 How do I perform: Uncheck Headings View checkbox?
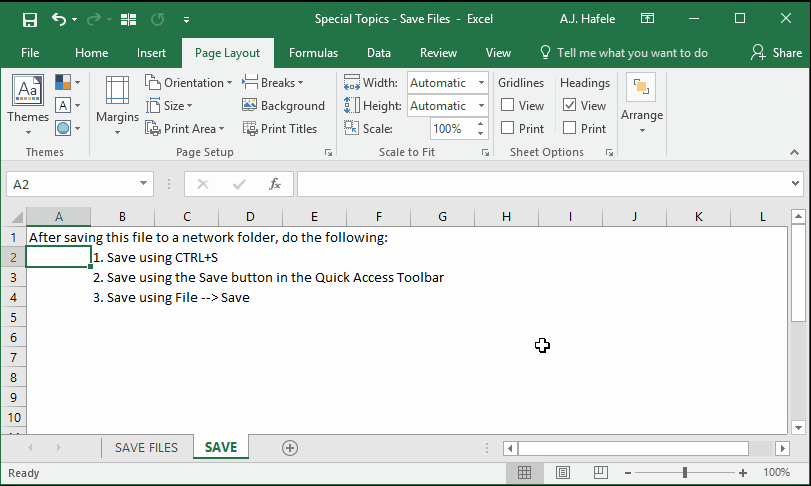click(x=569, y=105)
